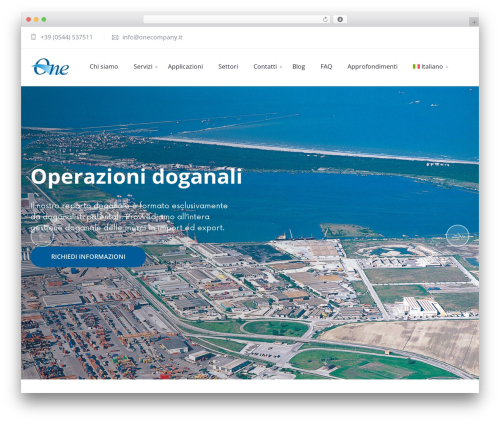This screenshot has width=500, height=423.
Task: Click the green maximize window dot
Action: tap(44, 19)
